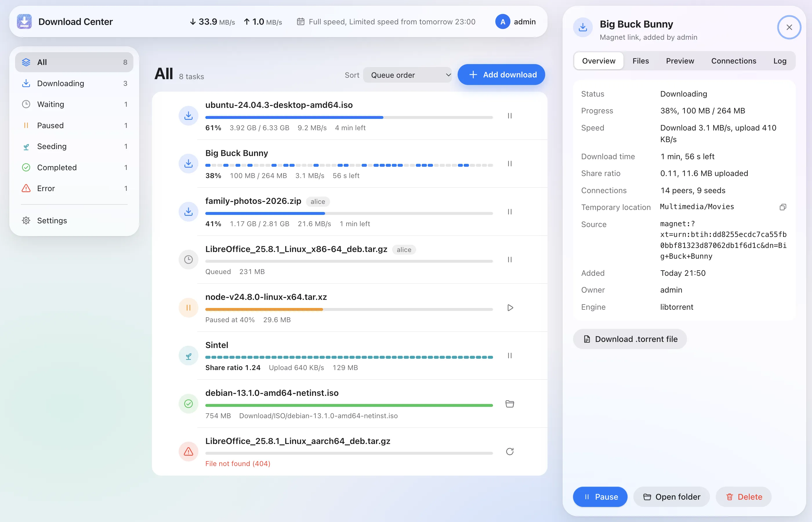Click the clock icon on LibreOffice x86-64
The width and height of the screenshot is (812, 522).
coord(188,259)
